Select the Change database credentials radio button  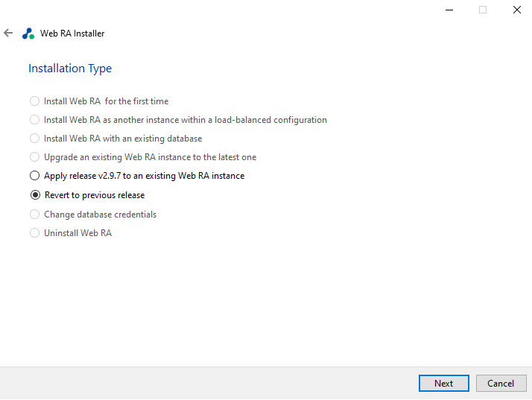[x=34, y=215]
